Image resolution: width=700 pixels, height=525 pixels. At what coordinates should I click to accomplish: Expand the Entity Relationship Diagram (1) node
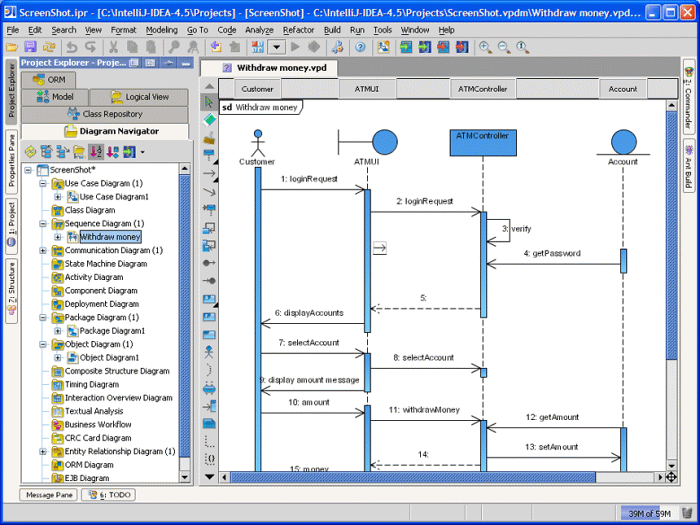[43, 451]
